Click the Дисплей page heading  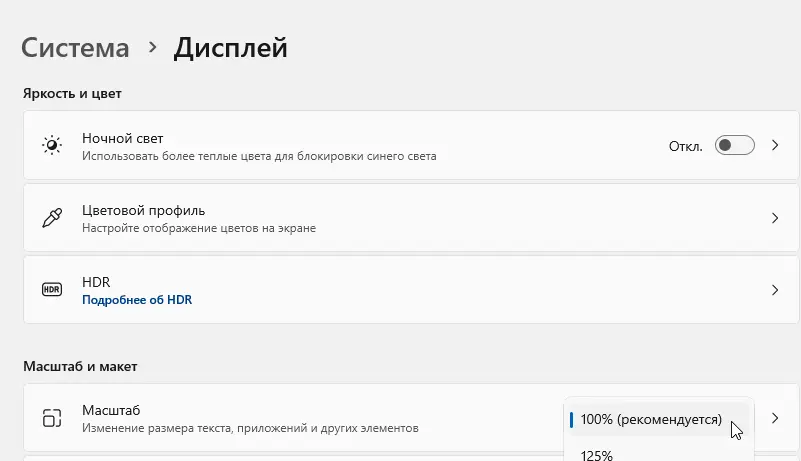tap(230, 47)
